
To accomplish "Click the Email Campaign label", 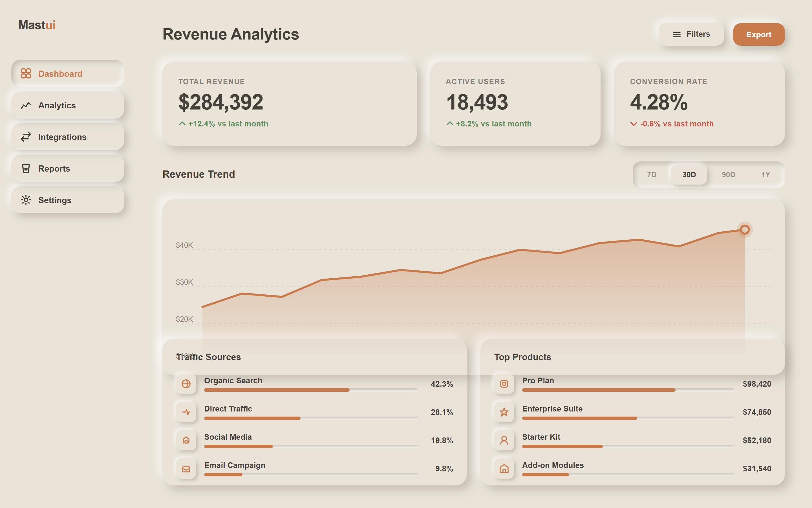I will coord(235,465).
